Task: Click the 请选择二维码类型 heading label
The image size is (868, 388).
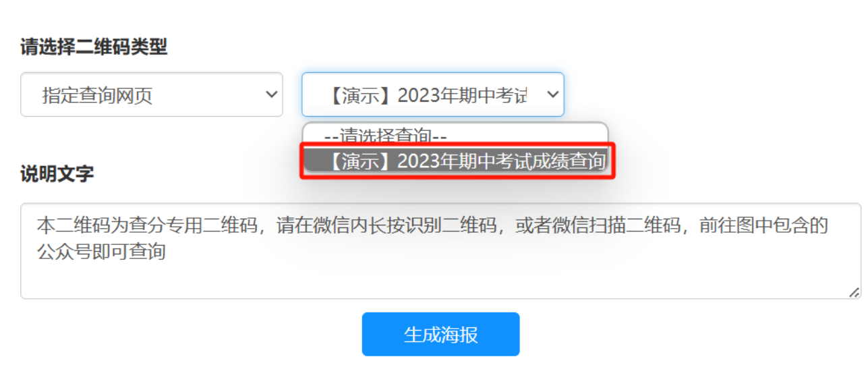Action: pyautogui.click(x=94, y=47)
